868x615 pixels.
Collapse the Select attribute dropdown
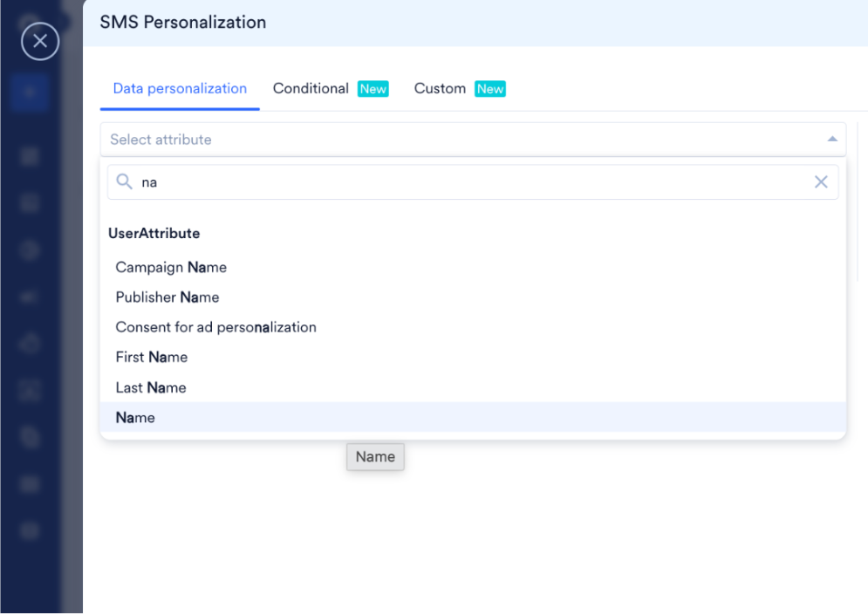tap(832, 140)
